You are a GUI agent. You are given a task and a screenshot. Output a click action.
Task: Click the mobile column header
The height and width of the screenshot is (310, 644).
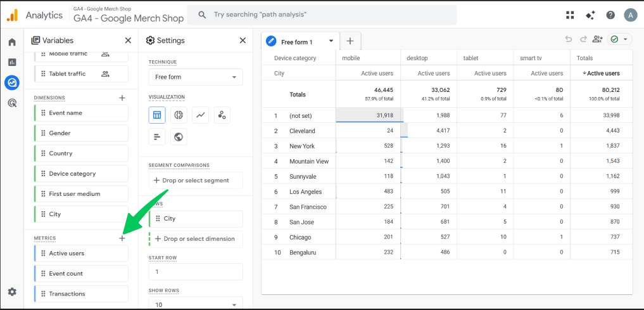point(351,58)
